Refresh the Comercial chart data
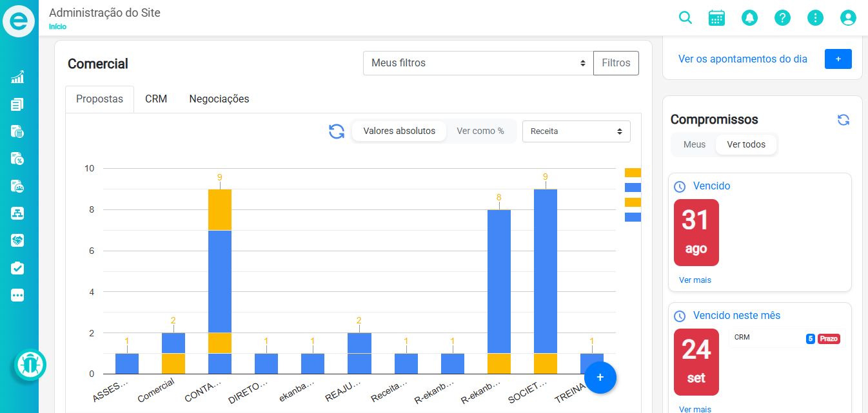The image size is (868, 413). [x=337, y=131]
